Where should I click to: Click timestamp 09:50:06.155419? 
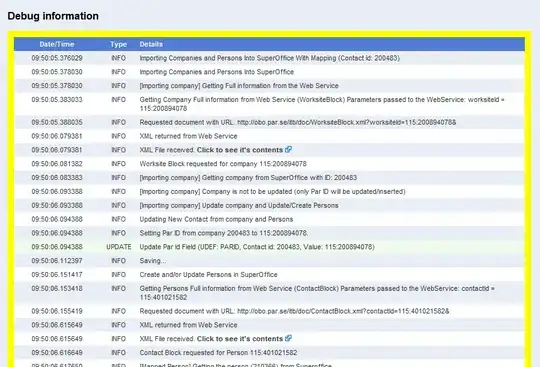tap(57, 311)
